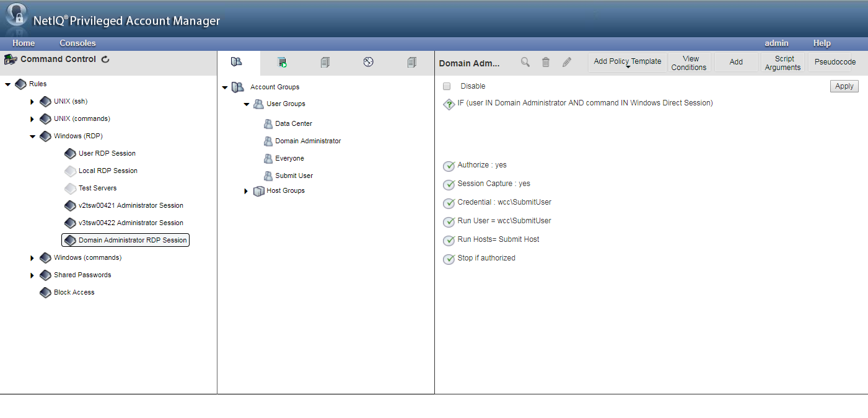868x418 pixels.
Task: Open the Home menu
Action: pos(24,43)
